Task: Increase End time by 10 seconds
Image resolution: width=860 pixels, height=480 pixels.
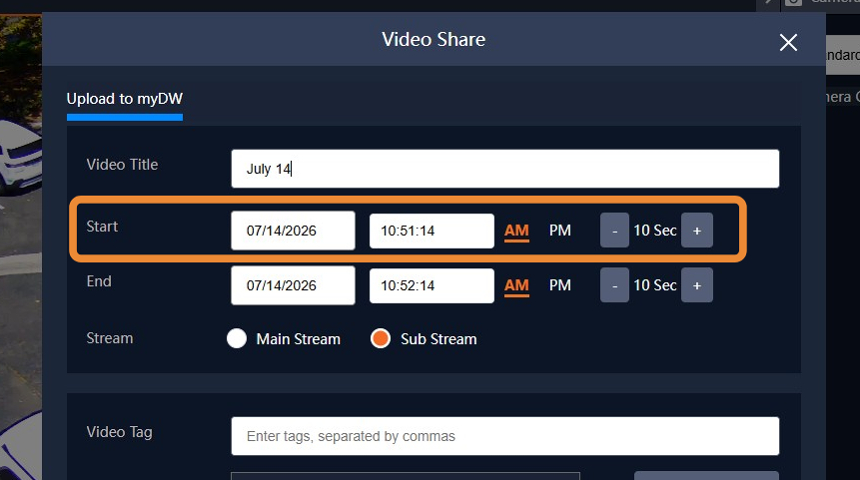Action: click(697, 285)
